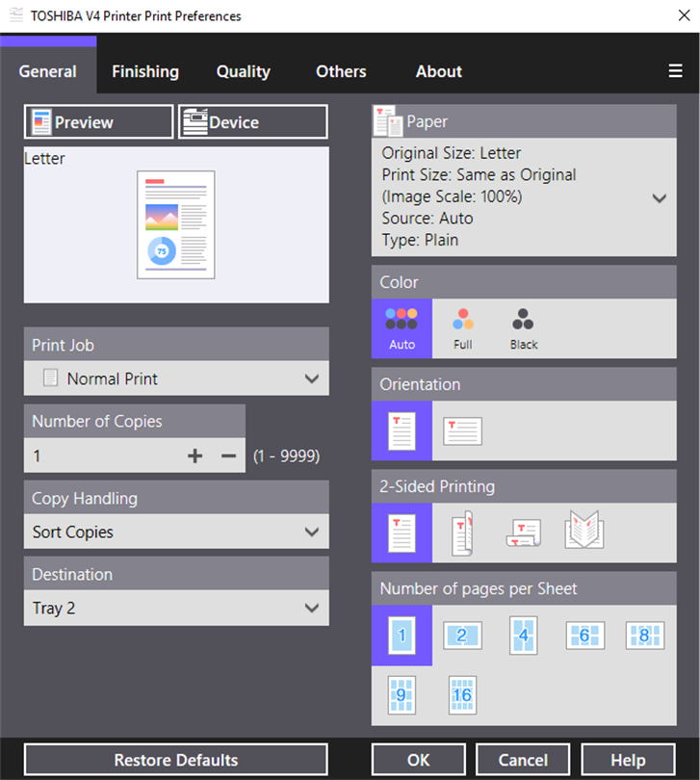Choose portrait orientation
The image size is (700, 780).
(x=402, y=430)
